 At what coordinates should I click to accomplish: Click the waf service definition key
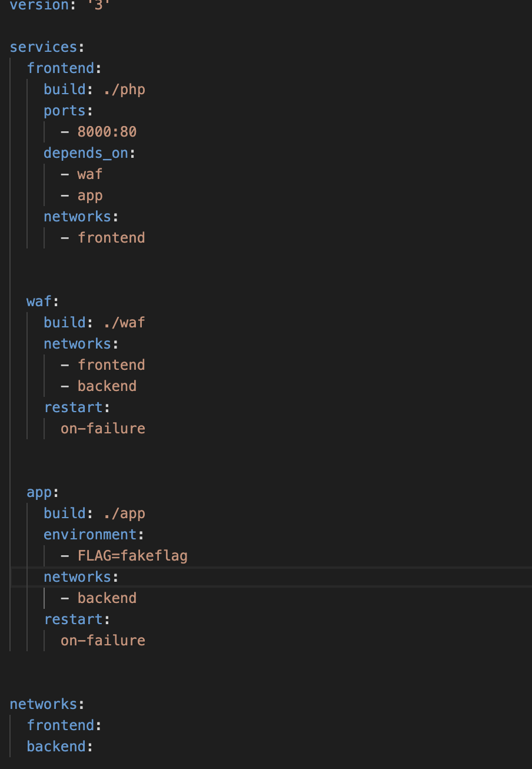(x=39, y=301)
